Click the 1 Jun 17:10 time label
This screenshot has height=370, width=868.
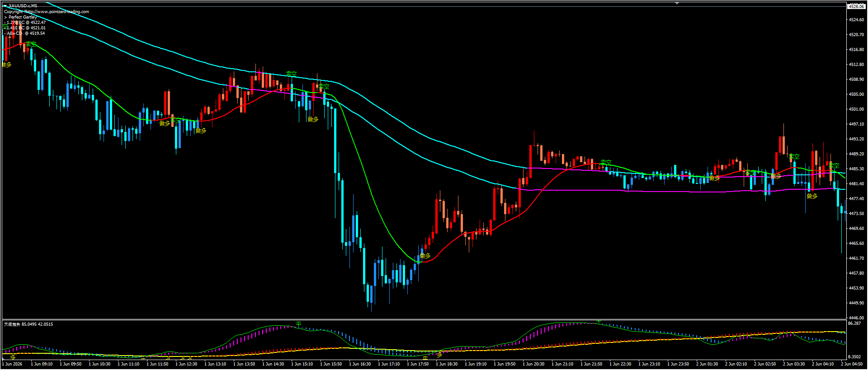[389, 364]
